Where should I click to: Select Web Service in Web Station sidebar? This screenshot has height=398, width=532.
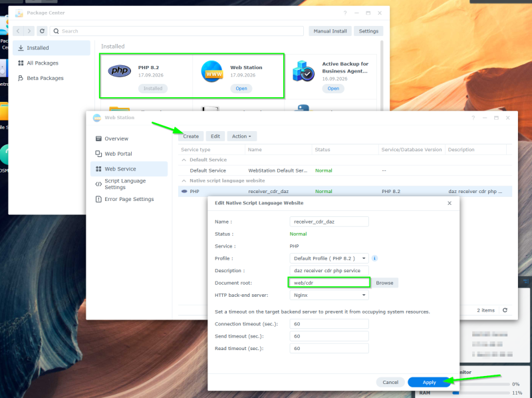point(129,169)
